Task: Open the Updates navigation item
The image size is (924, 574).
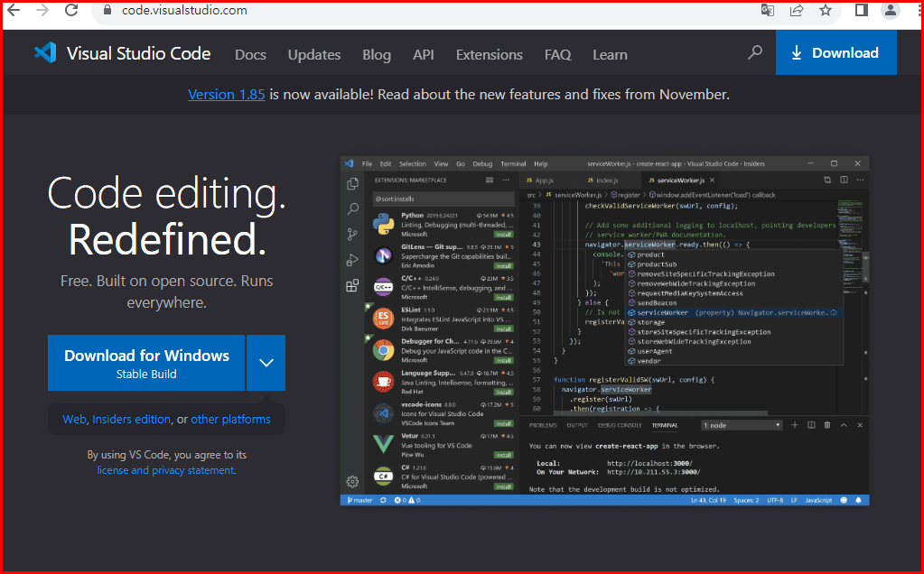Action: pyautogui.click(x=314, y=55)
